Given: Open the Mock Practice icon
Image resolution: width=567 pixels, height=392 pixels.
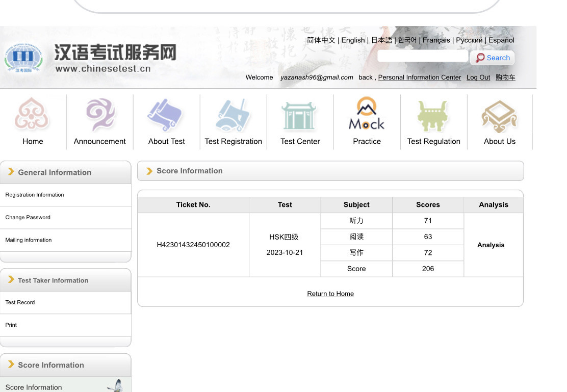Looking at the screenshot, I should [x=367, y=114].
